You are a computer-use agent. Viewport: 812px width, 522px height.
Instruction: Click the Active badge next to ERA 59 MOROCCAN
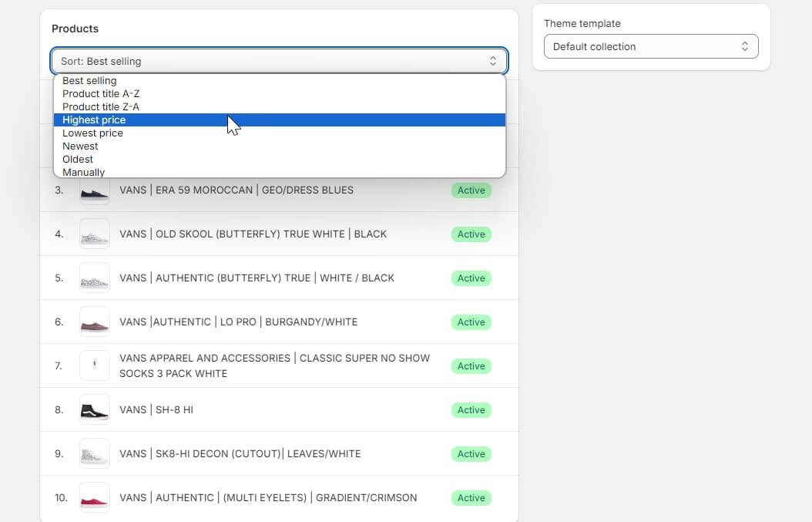(x=471, y=190)
